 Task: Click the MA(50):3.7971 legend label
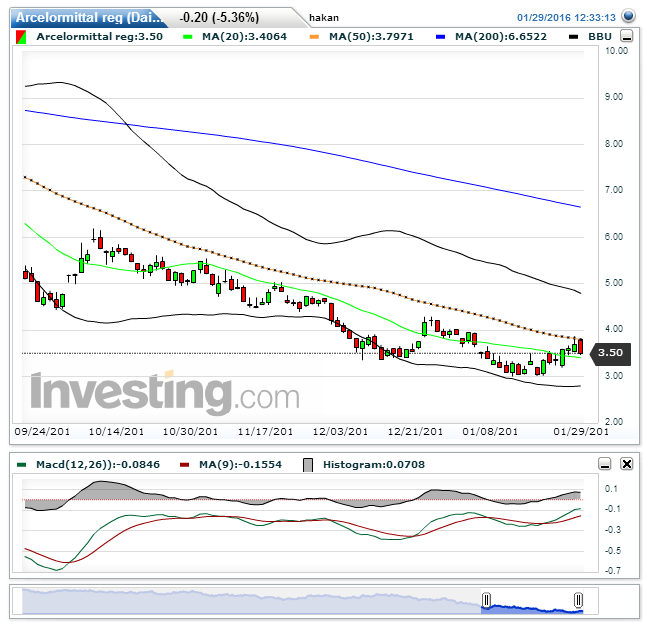coord(371,37)
